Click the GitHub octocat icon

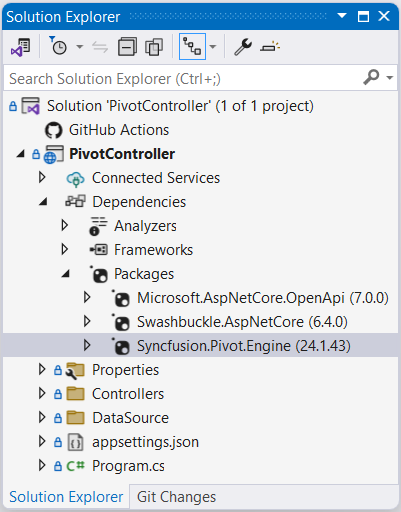(x=54, y=130)
